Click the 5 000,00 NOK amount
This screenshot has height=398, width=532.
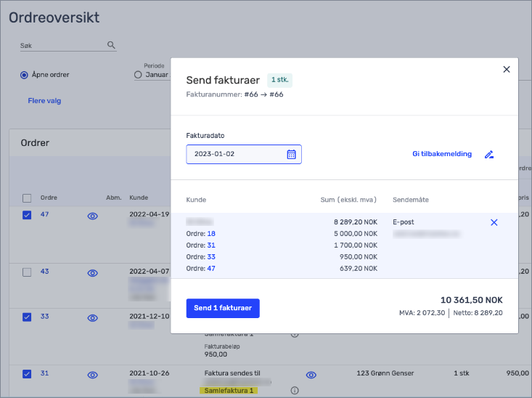pyautogui.click(x=356, y=234)
